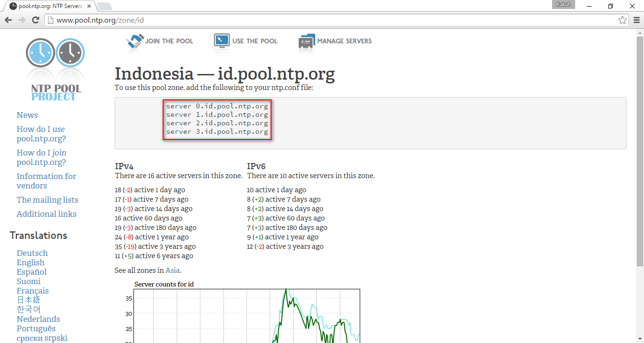Switch translation to Español
The height and width of the screenshot is (343, 644).
[32, 272]
